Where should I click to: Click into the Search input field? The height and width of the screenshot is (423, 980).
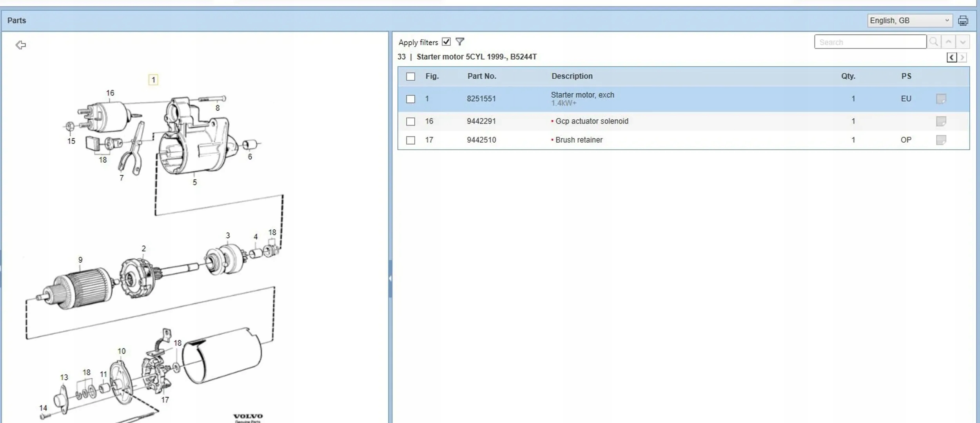coord(870,42)
